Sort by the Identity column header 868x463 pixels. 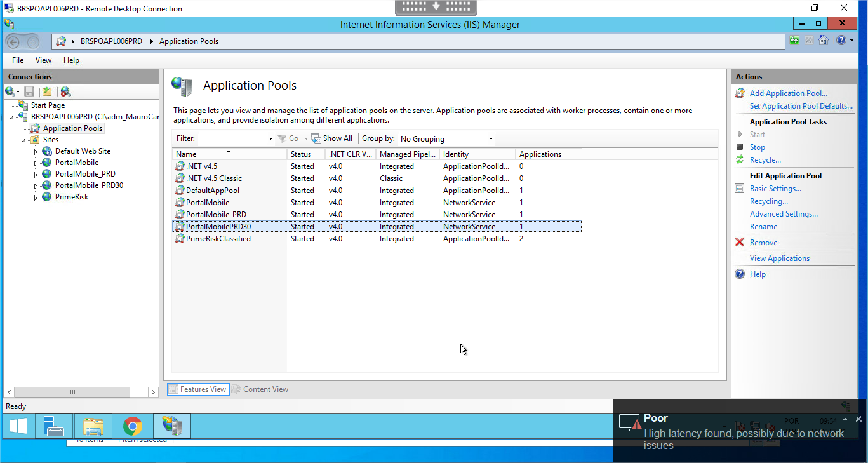click(477, 154)
